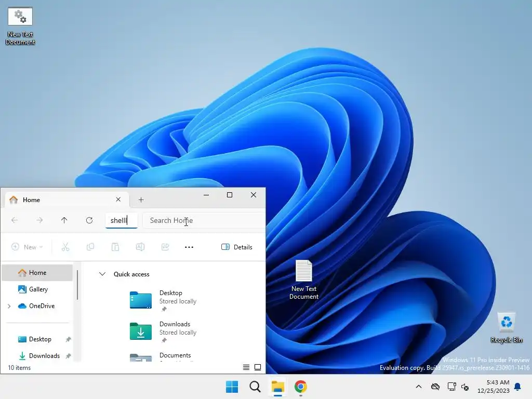Screen dimensions: 532x399
Task: Expand the OneDrive tree node
Action: pyautogui.click(x=9, y=306)
